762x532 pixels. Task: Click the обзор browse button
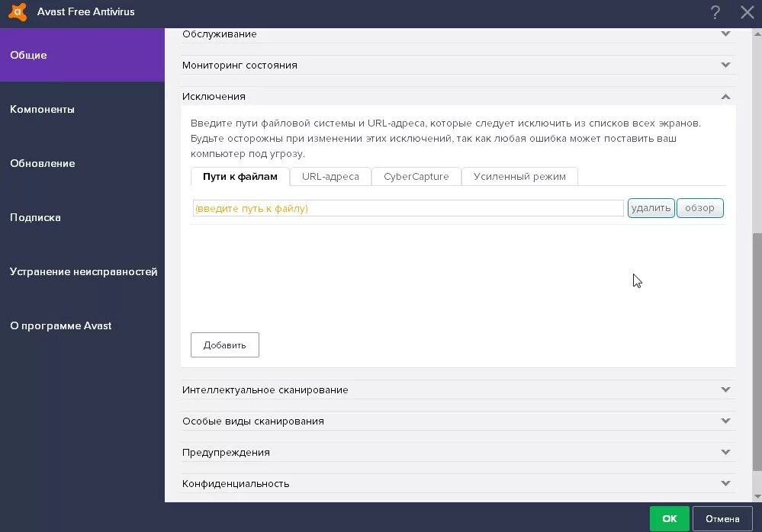pos(699,208)
